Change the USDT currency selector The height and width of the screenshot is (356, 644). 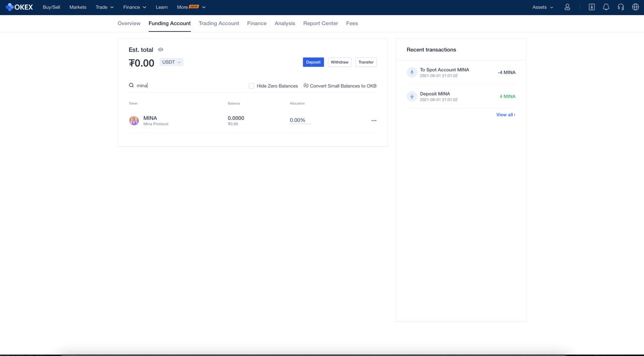tap(172, 62)
